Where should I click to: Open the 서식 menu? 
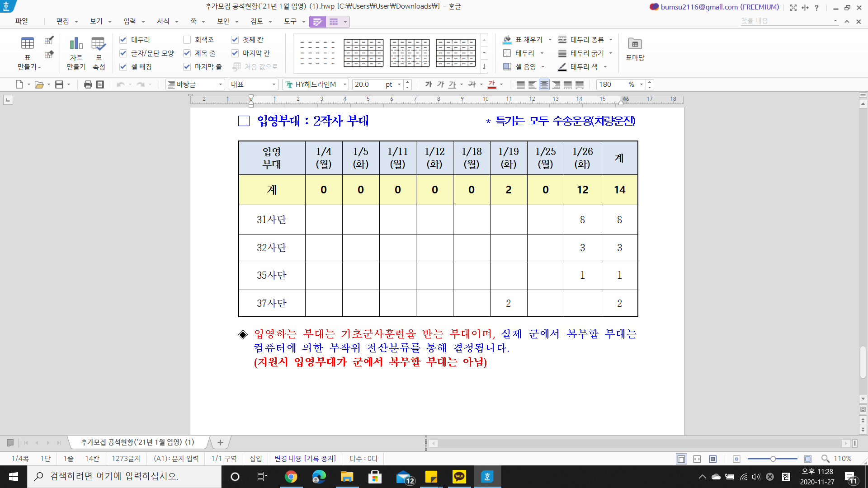tap(163, 21)
